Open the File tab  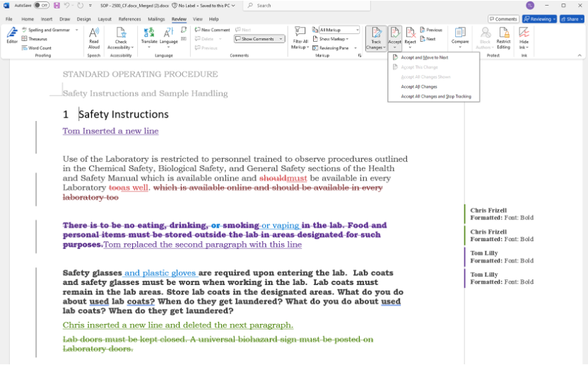(x=9, y=19)
